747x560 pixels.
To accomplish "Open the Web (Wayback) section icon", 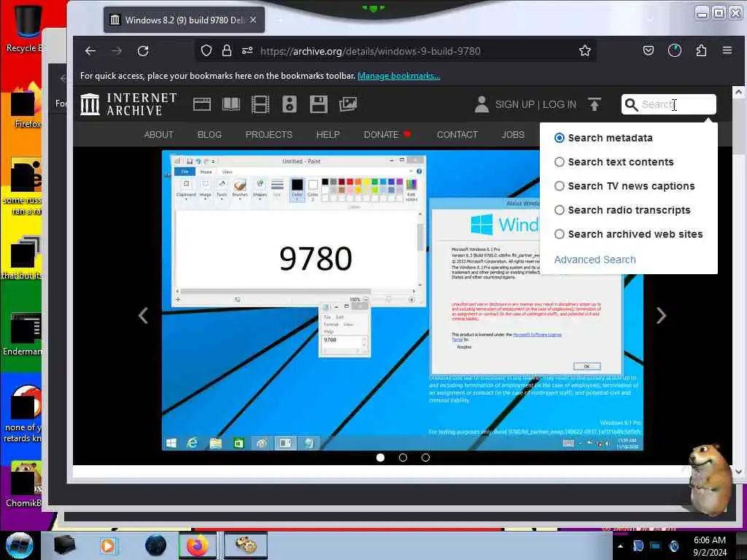I will [202, 104].
